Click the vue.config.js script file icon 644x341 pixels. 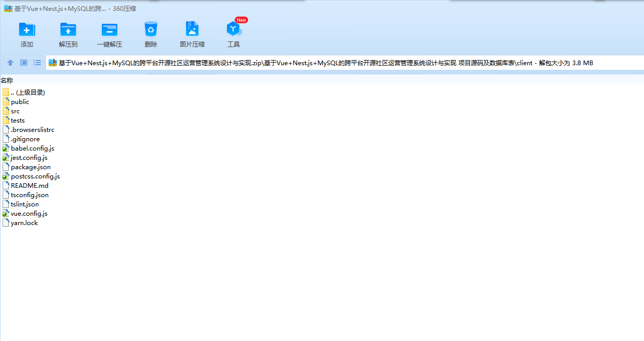(x=6, y=214)
